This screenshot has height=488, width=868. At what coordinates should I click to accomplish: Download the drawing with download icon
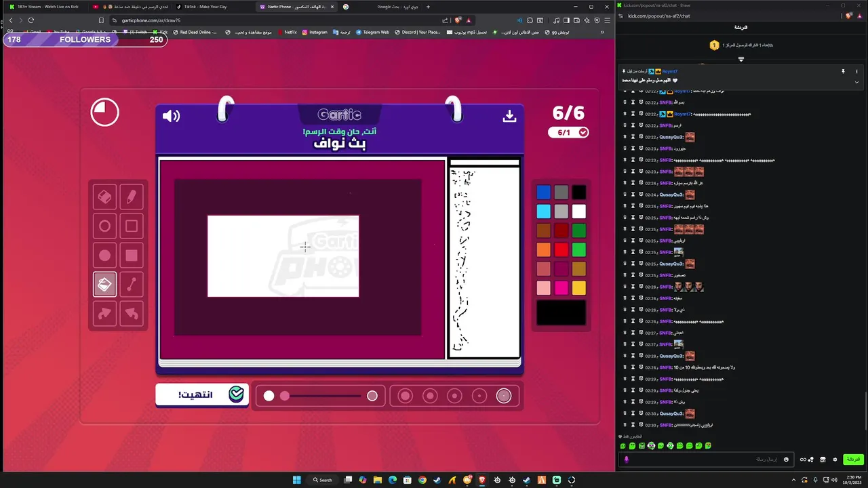tap(509, 116)
